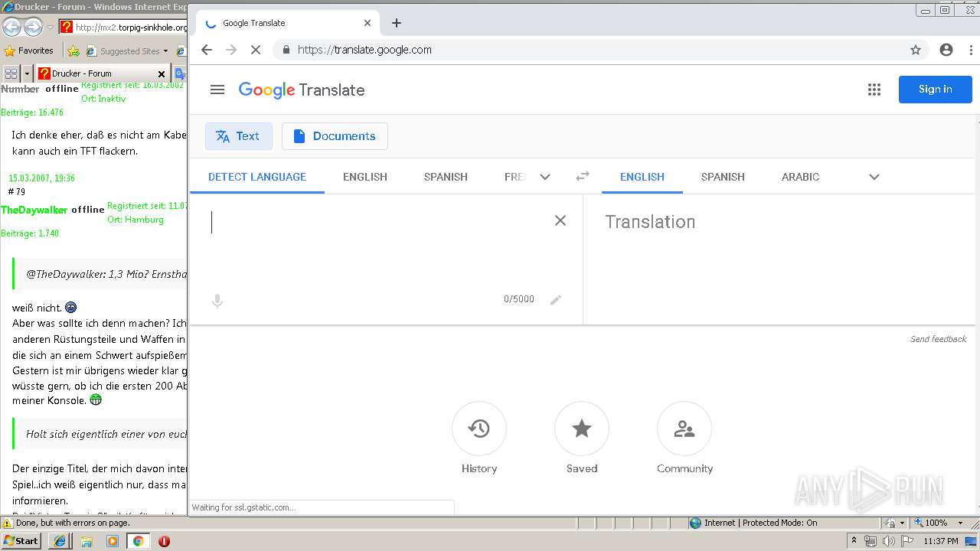Clear the source text box
This screenshot has height=551, width=980.
point(560,220)
